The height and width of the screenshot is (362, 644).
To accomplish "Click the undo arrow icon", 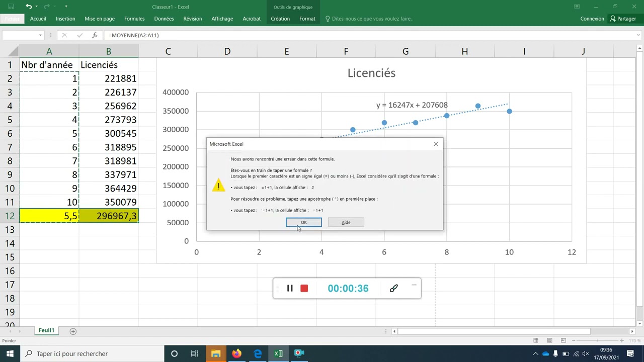I will coord(29,7).
